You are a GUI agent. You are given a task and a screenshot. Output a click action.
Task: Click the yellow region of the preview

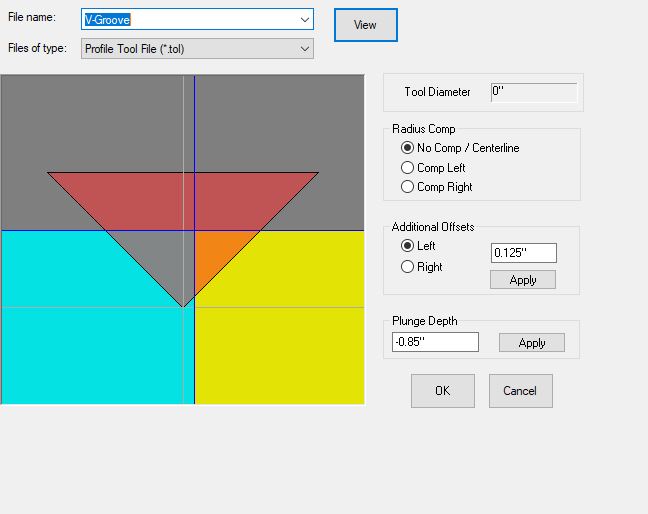click(x=290, y=330)
